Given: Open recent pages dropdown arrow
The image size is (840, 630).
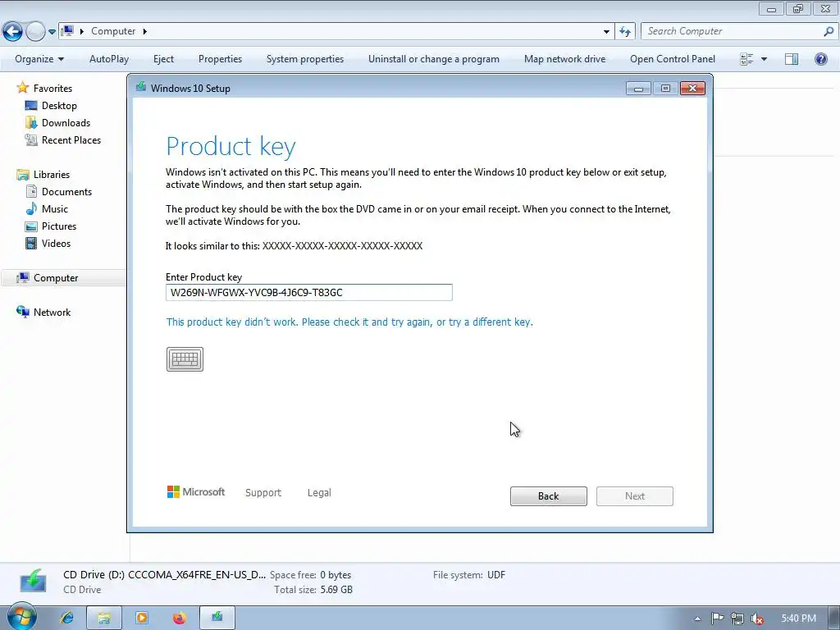Looking at the screenshot, I should [52, 32].
